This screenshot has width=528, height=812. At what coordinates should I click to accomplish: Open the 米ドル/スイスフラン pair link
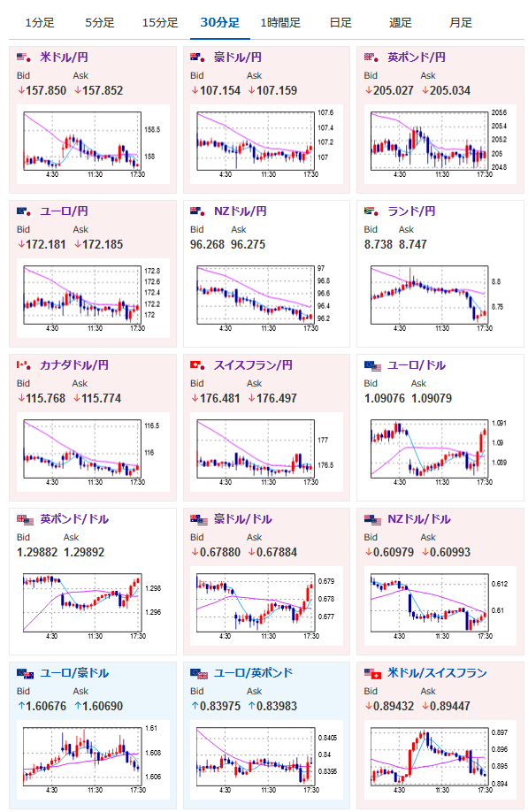click(438, 673)
